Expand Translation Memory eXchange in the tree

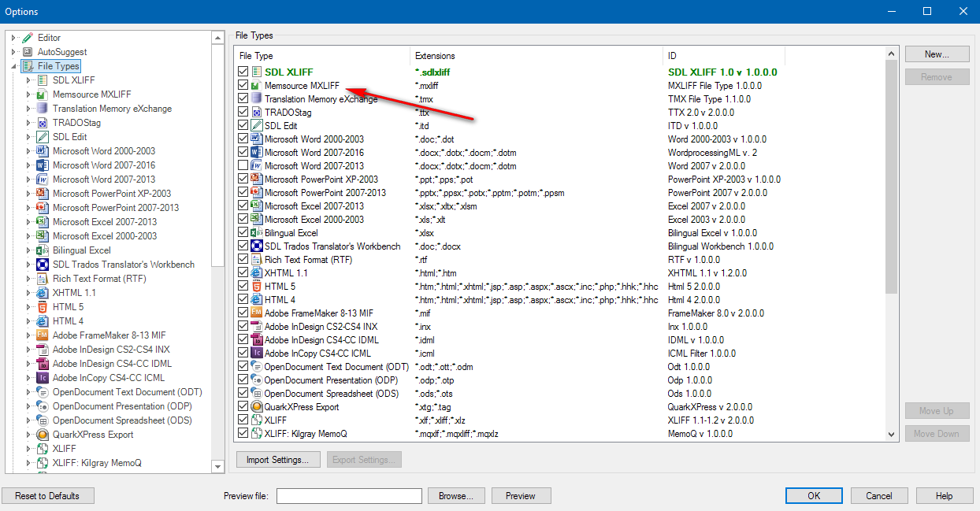click(x=29, y=109)
